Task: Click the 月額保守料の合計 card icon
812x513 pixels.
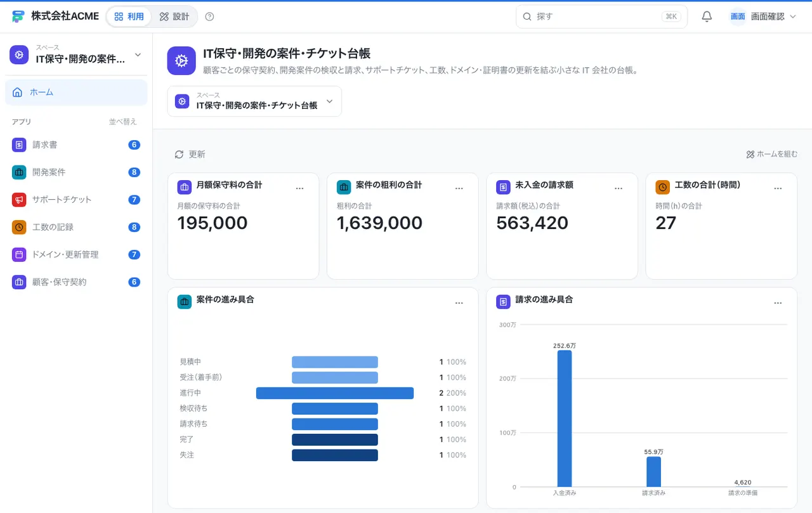Action: 185,187
